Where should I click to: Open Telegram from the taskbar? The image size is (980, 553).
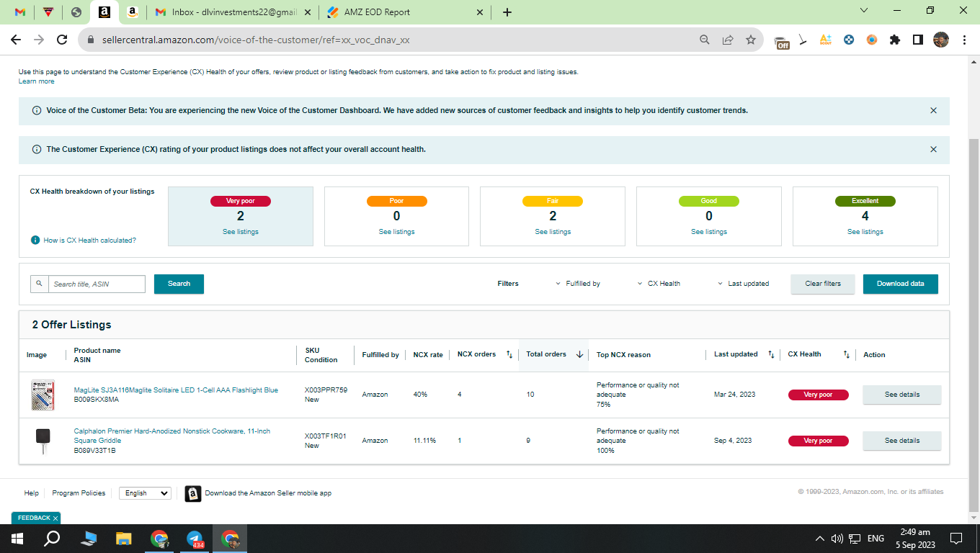(195, 539)
